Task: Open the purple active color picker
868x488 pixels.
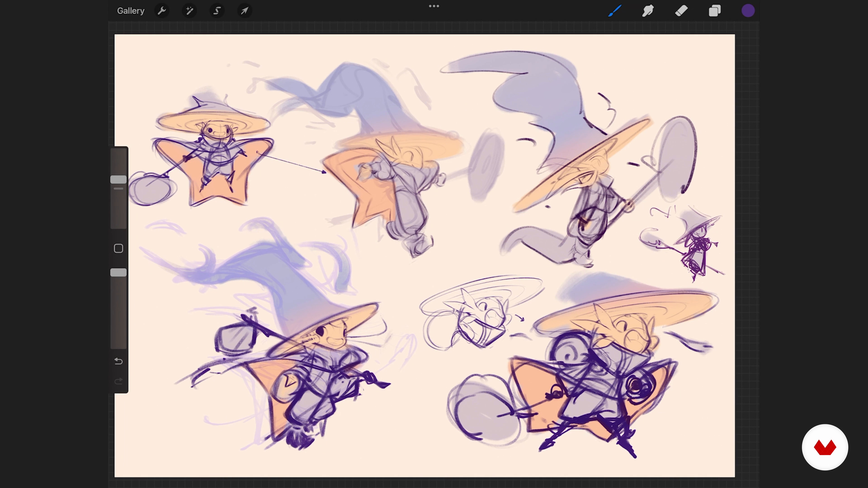Action: [748, 11]
